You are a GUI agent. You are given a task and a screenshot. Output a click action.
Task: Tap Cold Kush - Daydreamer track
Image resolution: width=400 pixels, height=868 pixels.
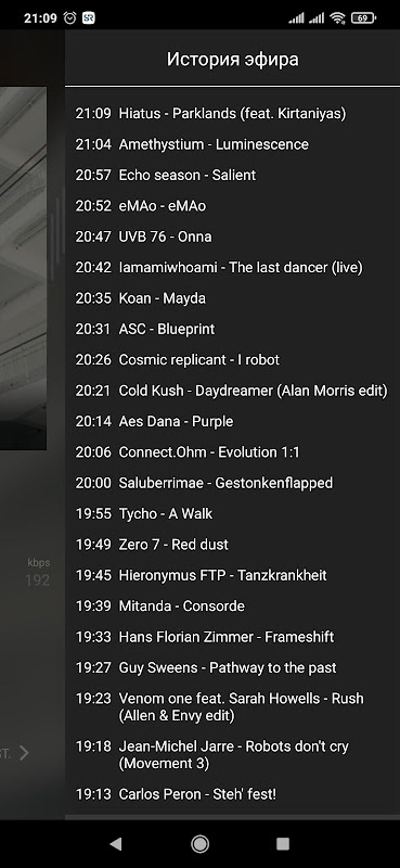pos(253,391)
